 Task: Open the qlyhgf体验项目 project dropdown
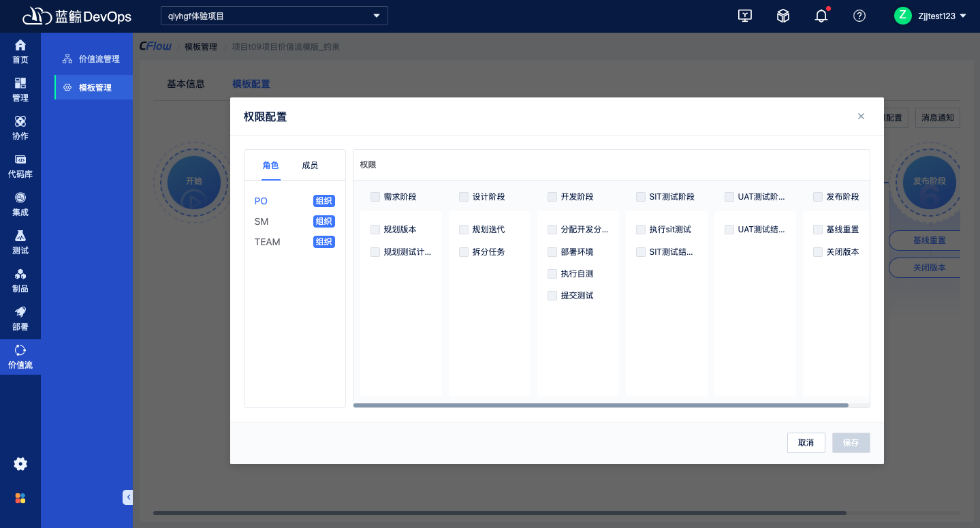pos(274,16)
